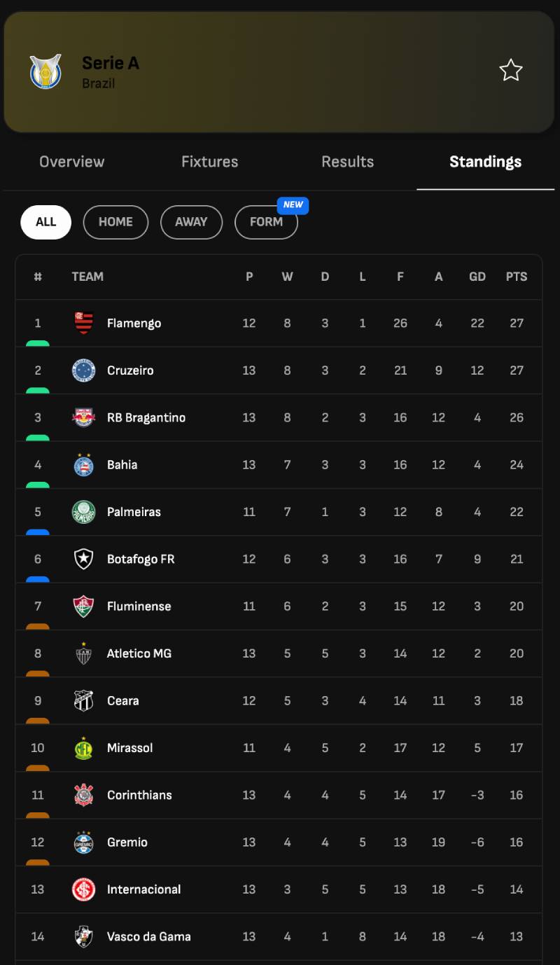Click the Serie A league logo
The height and width of the screenshot is (965, 560).
point(45,71)
